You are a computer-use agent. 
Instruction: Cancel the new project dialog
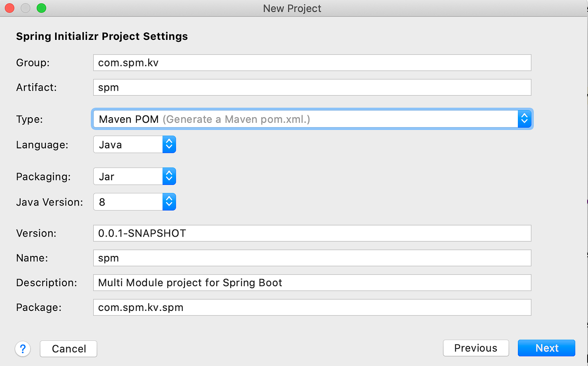point(68,348)
